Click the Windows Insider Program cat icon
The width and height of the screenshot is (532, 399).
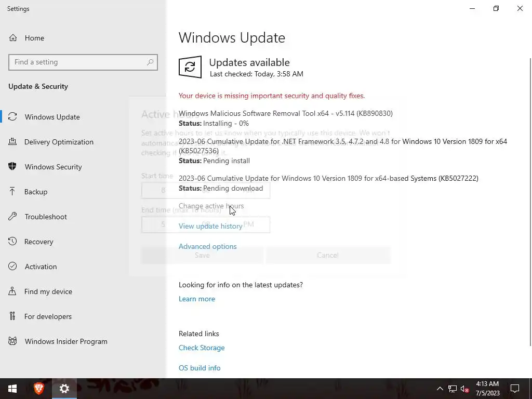[12, 341]
